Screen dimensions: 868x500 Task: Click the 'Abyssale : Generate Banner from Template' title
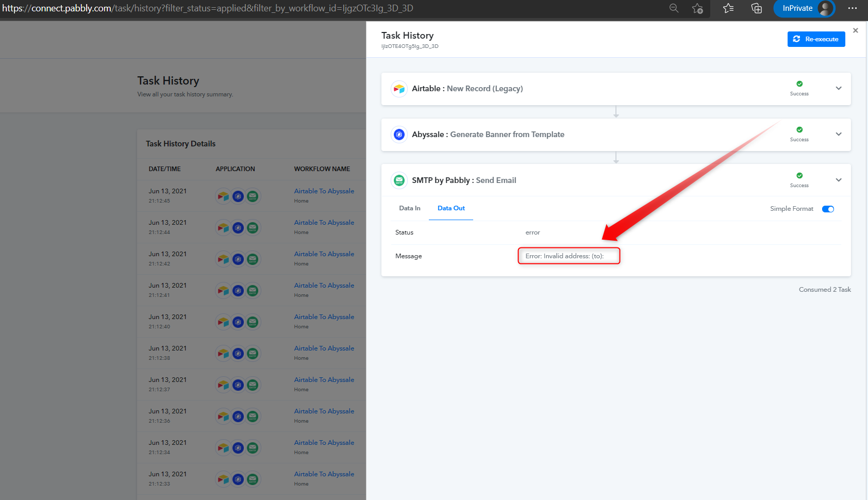coord(488,135)
